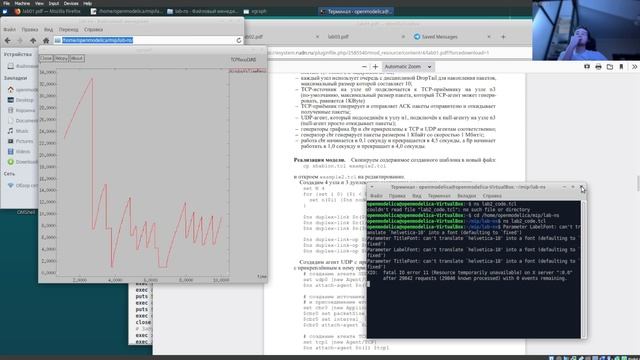640x360 pixels.
Task: Click the PDF open/save folder icon
Action: click(610, 67)
